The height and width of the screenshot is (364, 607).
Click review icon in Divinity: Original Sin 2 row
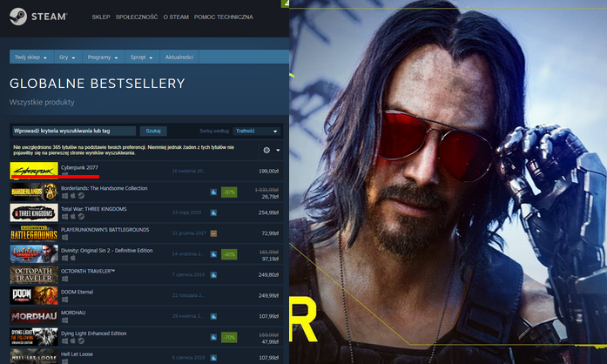pyautogui.click(x=213, y=254)
